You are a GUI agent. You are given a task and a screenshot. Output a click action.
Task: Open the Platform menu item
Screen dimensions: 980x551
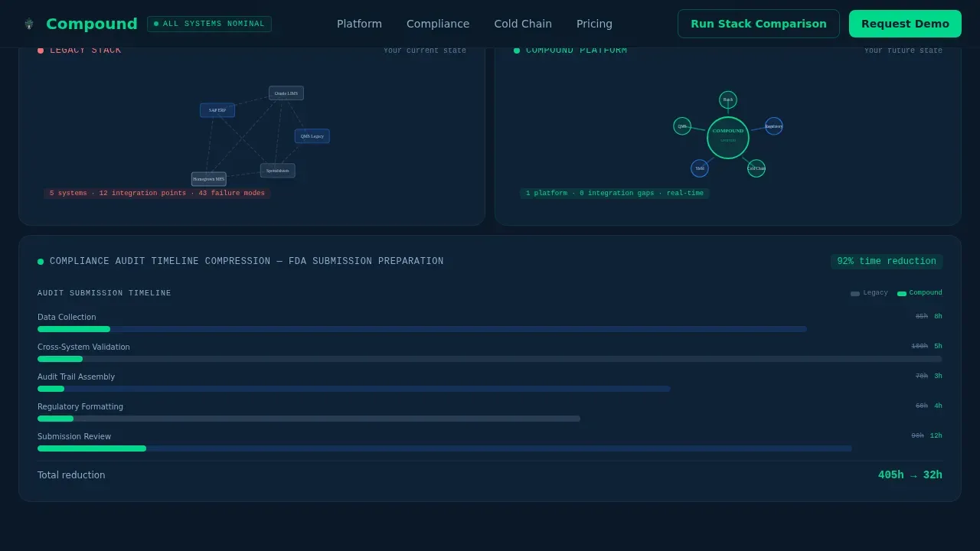point(359,24)
